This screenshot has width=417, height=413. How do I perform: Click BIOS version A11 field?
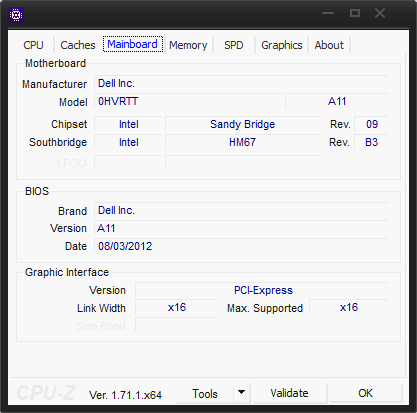click(242, 228)
